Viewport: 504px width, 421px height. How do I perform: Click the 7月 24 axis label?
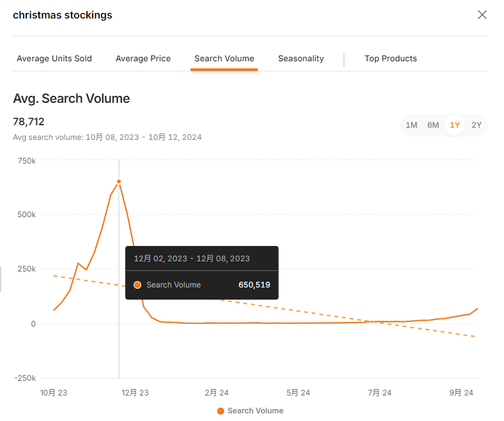pos(379,393)
